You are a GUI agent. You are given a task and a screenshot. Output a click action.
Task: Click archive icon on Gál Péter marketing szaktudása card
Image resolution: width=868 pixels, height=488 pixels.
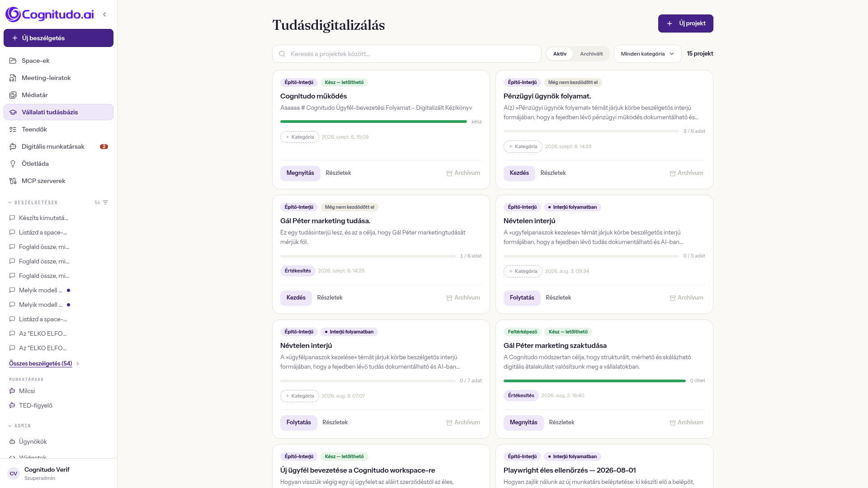(673, 422)
